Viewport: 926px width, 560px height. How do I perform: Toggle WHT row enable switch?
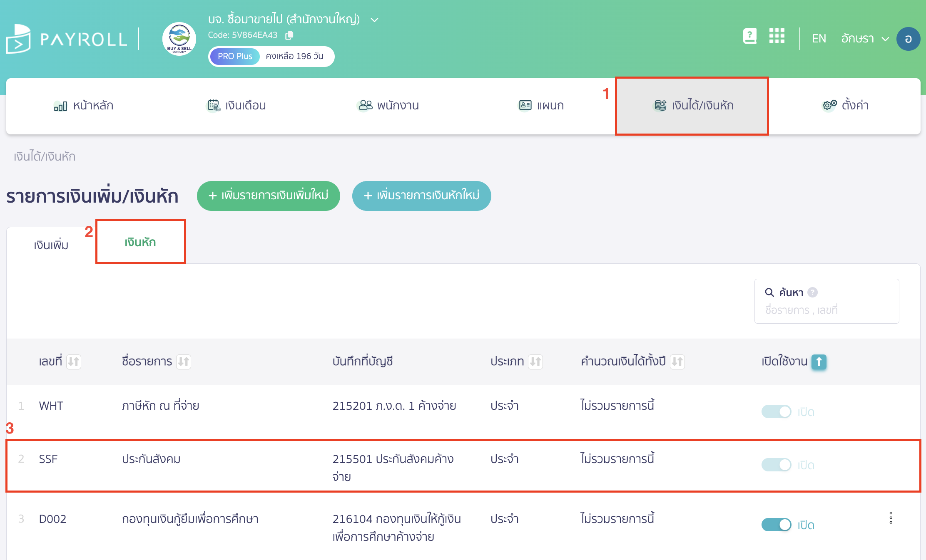pyautogui.click(x=776, y=412)
